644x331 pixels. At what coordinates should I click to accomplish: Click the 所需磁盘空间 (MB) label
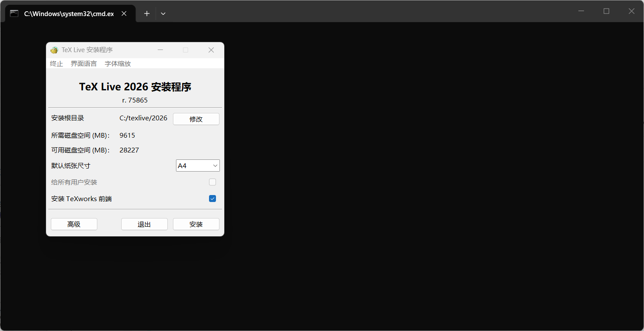click(x=80, y=136)
